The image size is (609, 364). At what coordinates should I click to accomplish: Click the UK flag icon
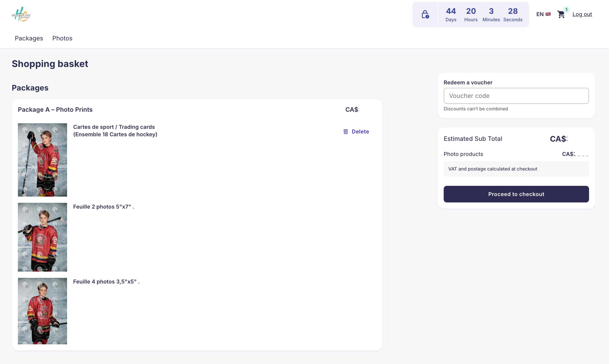pos(548,14)
